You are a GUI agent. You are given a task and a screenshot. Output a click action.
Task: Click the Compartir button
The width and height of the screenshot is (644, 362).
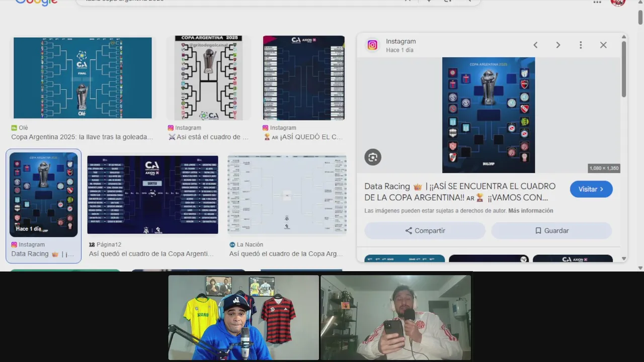tap(425, 231)
